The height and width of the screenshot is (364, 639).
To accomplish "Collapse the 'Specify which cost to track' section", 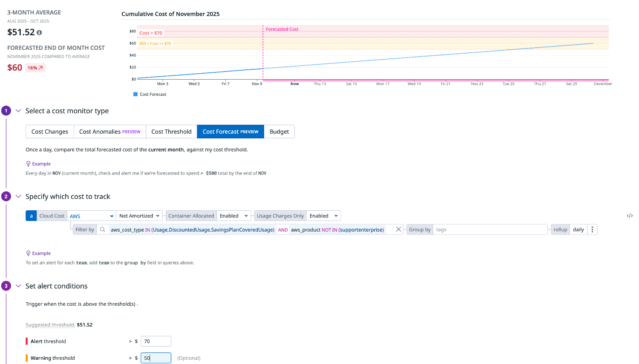I will [x=18, y=196].
